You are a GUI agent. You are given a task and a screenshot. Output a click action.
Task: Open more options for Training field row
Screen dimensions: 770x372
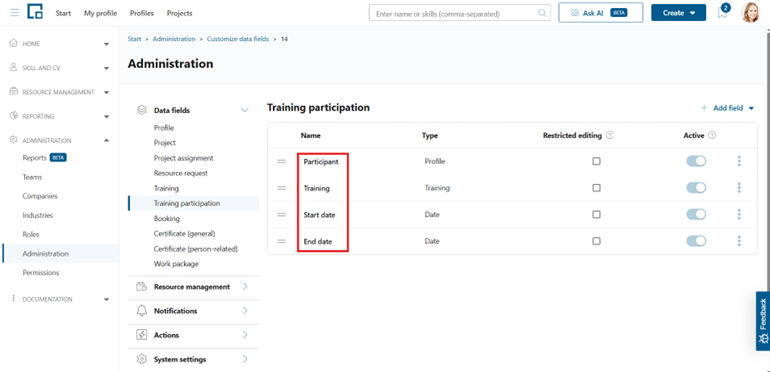[x=739, y=187]
